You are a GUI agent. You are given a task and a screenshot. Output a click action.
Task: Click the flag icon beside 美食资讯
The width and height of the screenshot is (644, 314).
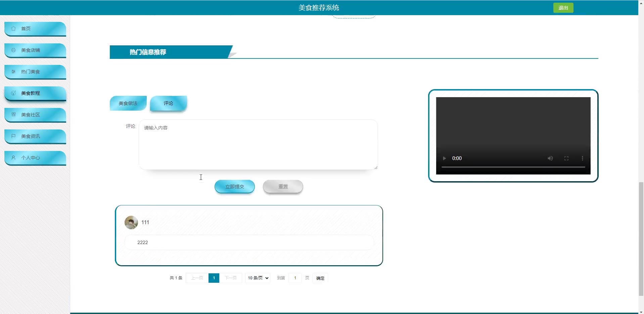(x=13, y=136)
